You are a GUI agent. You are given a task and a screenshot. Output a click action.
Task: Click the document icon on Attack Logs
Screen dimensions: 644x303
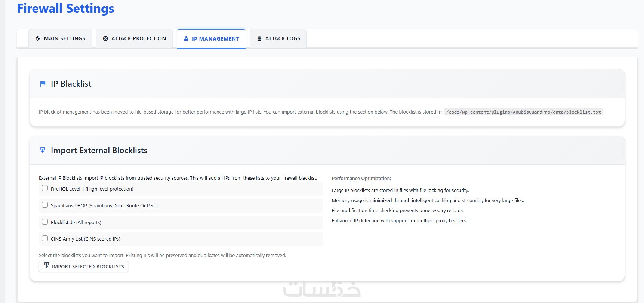point(259,38)
